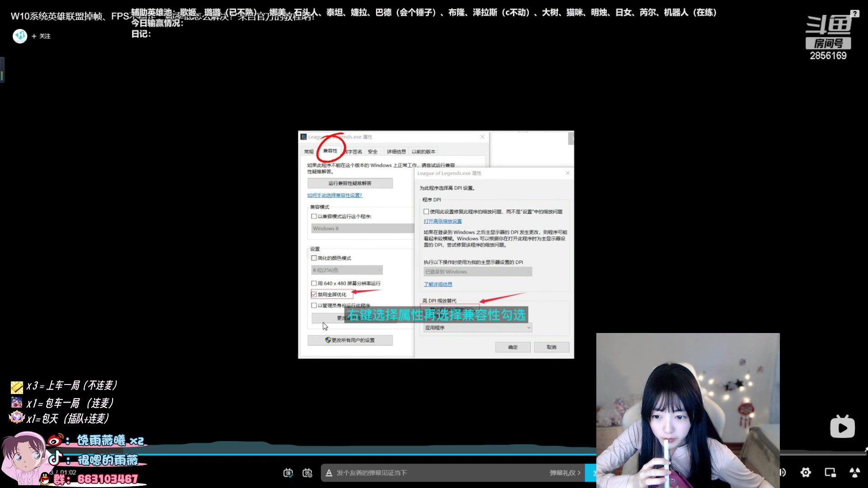868x488 pixels.
Task: Click 取消 in the DPI dialog
Action: pos(552,347)
